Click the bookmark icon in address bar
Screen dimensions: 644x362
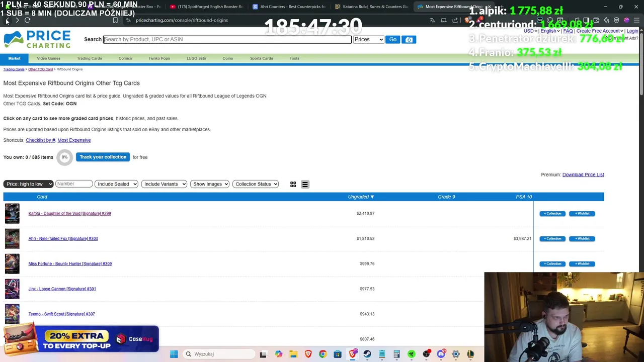point(115,20)
